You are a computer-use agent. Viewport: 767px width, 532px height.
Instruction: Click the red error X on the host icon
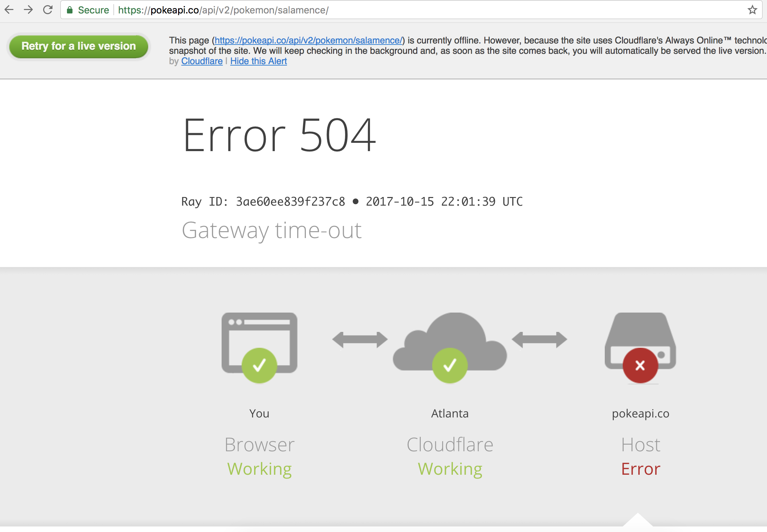pyautogui.click(x=640, y=365)
